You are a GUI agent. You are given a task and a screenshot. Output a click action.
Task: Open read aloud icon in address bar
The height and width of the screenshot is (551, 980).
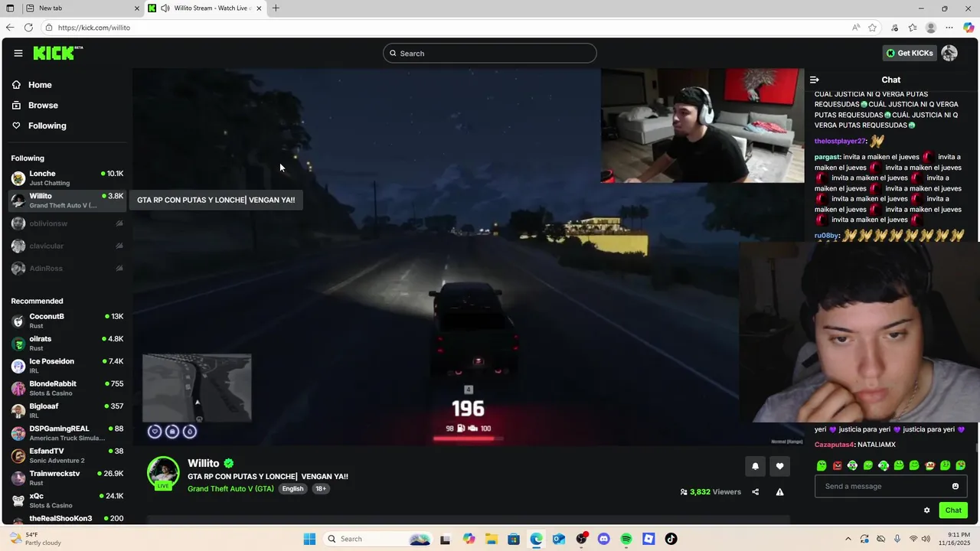pyautogui.click(x=856, y=28)
